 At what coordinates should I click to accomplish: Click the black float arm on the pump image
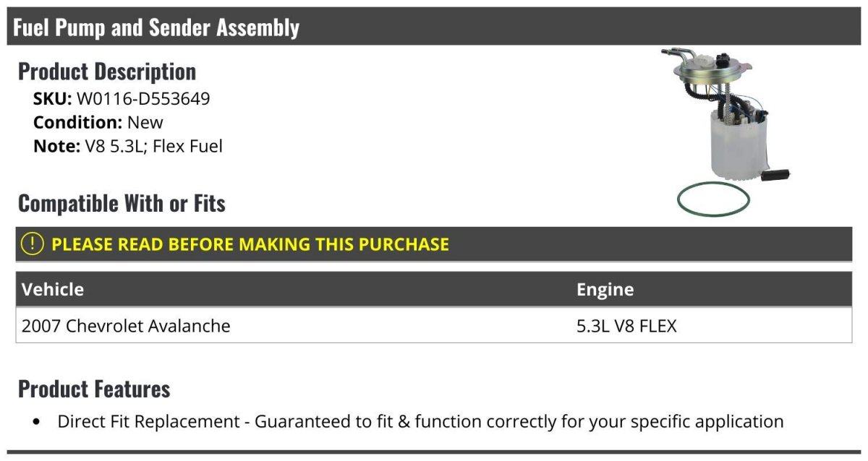(x=775, y=175)
